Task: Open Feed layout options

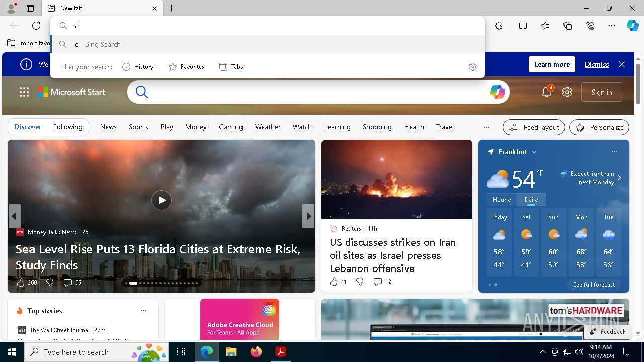Action: tap(534, 127)
